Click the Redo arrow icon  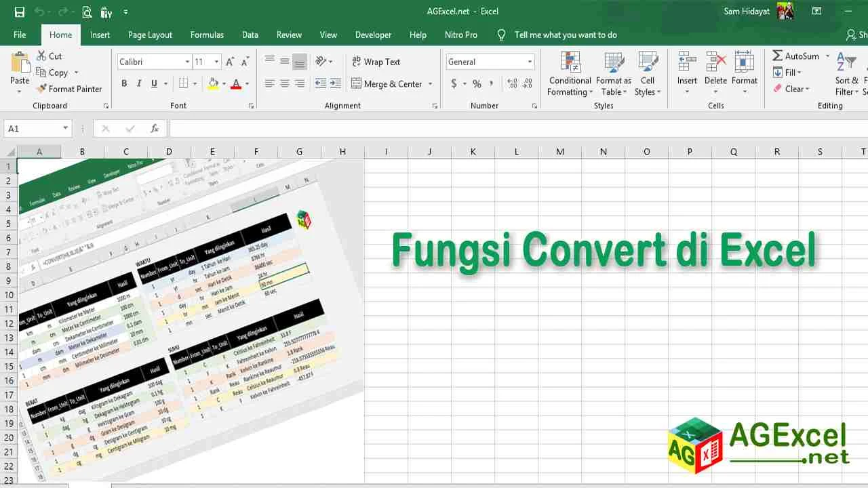click(x=62, y=12)
